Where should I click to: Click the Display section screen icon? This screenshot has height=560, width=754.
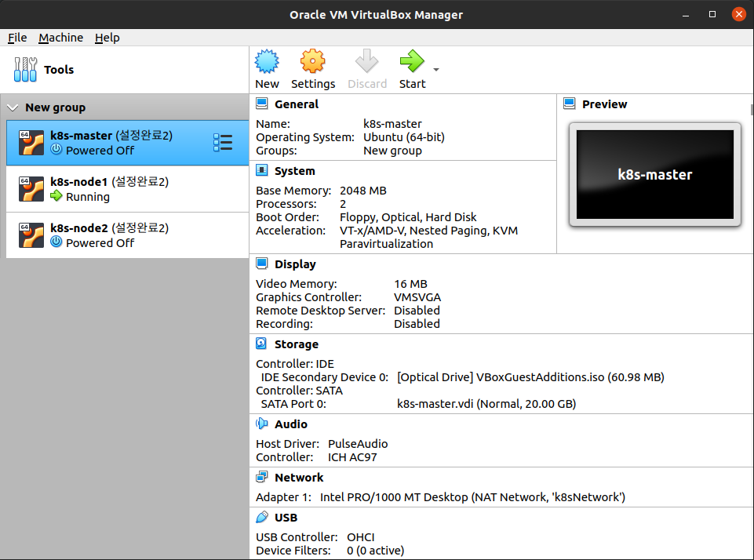click(x=262, y=264)
